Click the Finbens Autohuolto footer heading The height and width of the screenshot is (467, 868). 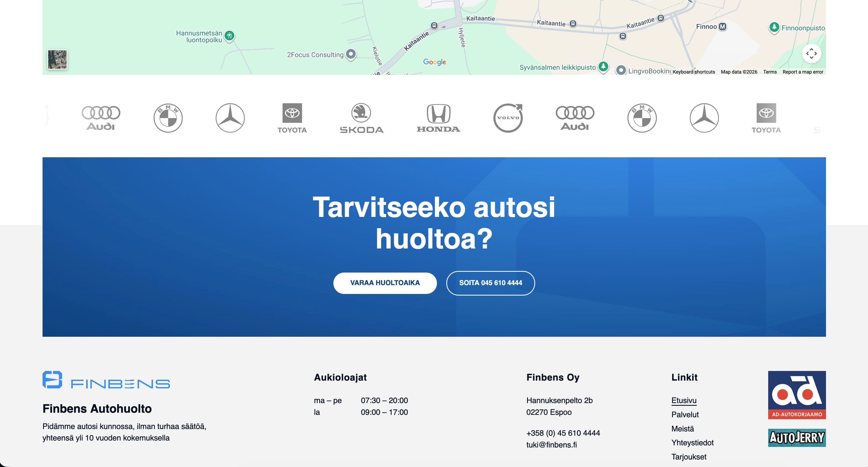point(97,408)
